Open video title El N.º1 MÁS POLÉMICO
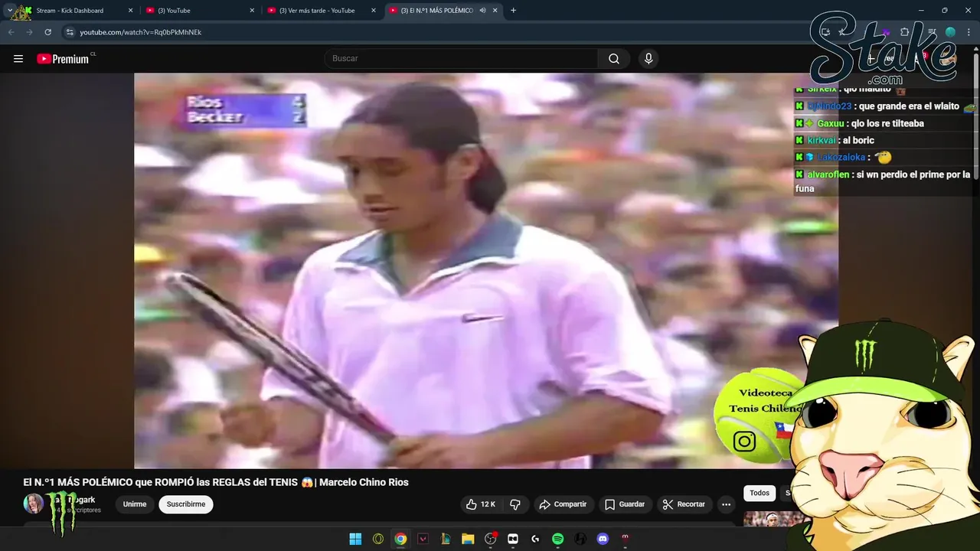 click(x=216, y=482)
